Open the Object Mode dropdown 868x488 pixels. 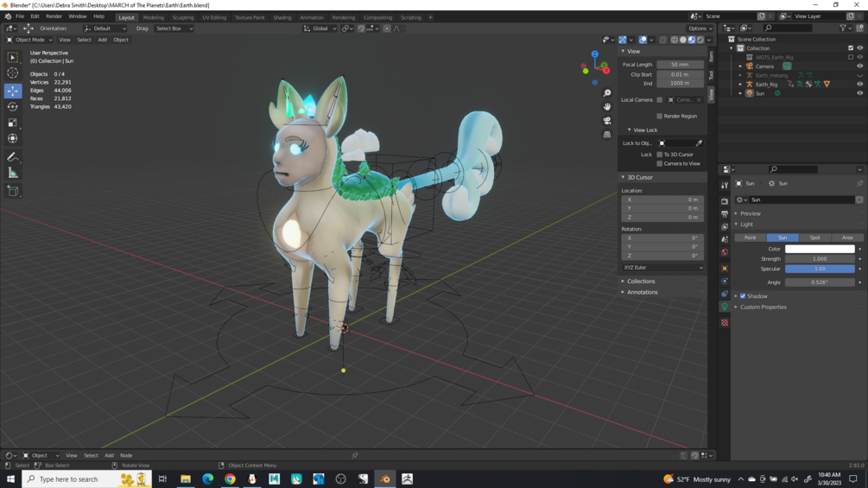point(29,40)
